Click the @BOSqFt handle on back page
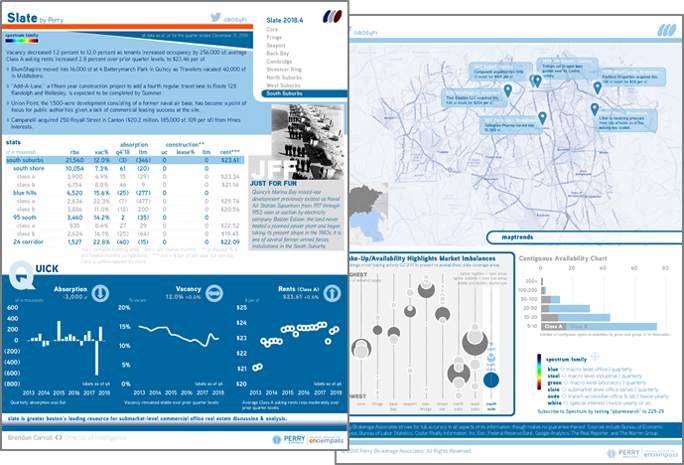The image size is (684, 465). [365, 33]
